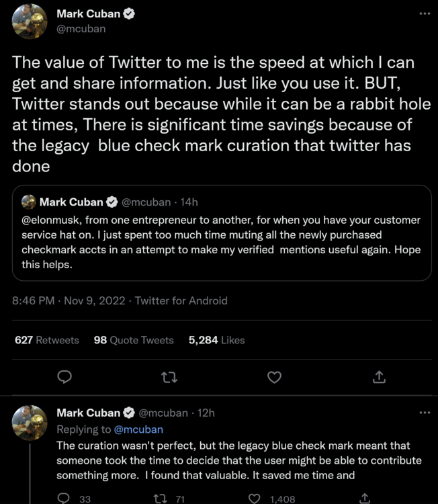Show the 5,284 Likes list
The image size is (438, 504).
point(217,340)
